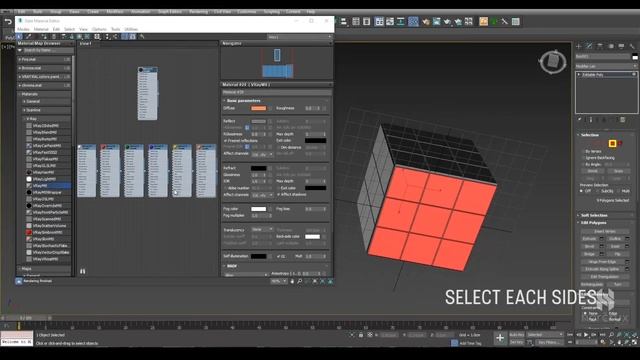The width and height of the screenshot is (640, 360).
Task: Enable Ignore Backfacing checkbox
Action: coord(582,158)
